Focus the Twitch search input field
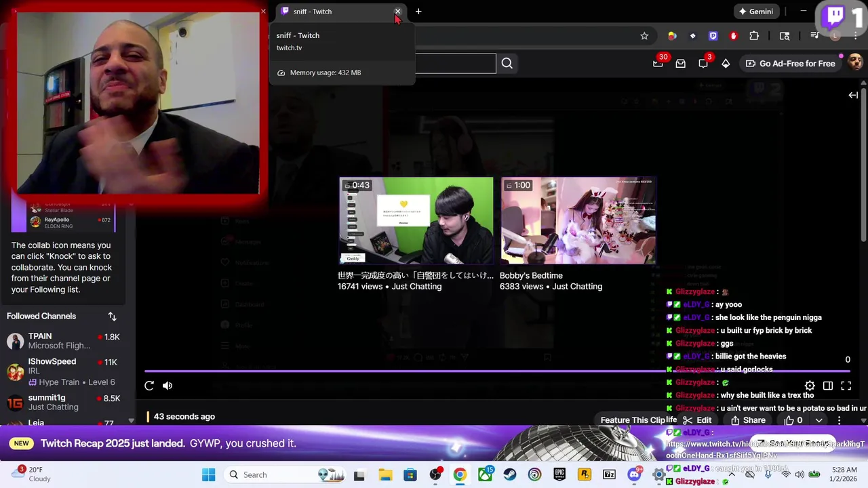Viewport: 868px width, 488px height. [456, 64]
